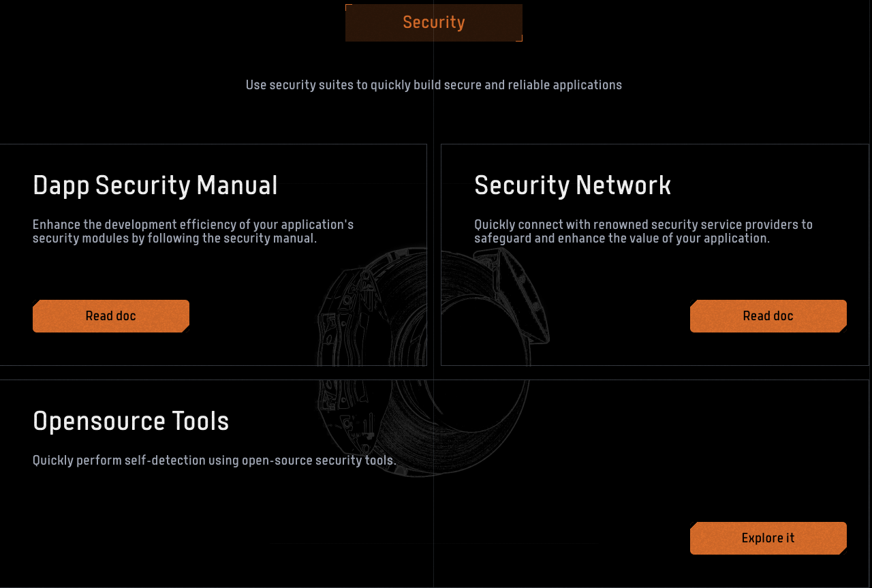Click the Security Network description paragraph
Viewport: 872px width, 588px height.
(643, 232)
